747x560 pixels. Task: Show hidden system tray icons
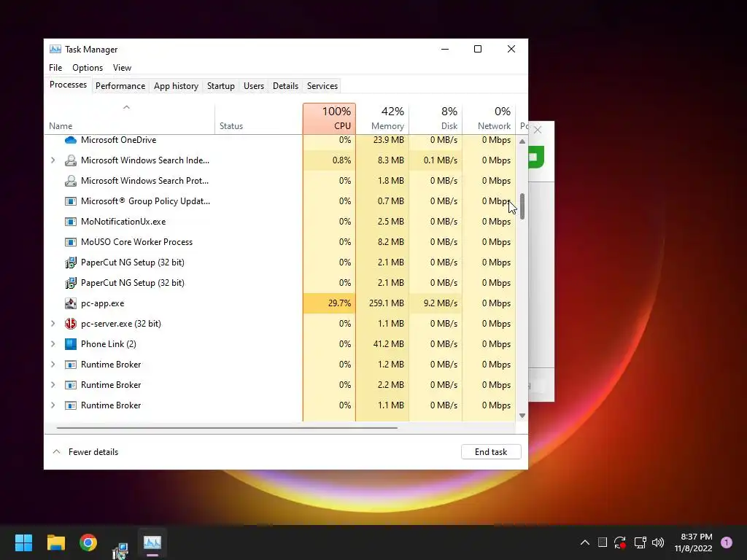[585, 542]
